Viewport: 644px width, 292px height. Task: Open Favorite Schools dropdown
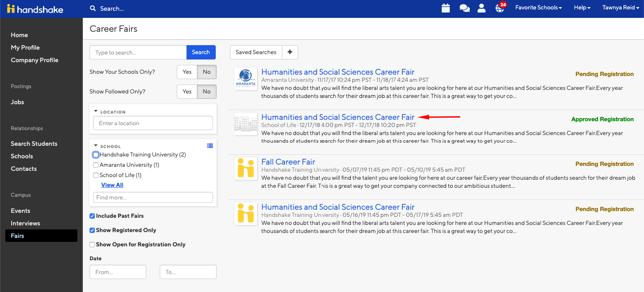pos(538,8)
